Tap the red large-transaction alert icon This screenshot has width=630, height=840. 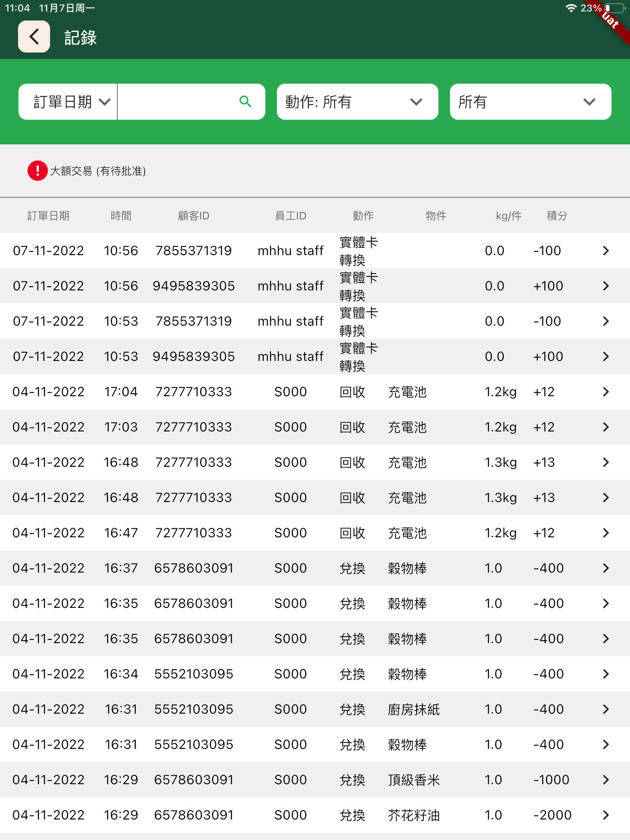pos(37,171)
